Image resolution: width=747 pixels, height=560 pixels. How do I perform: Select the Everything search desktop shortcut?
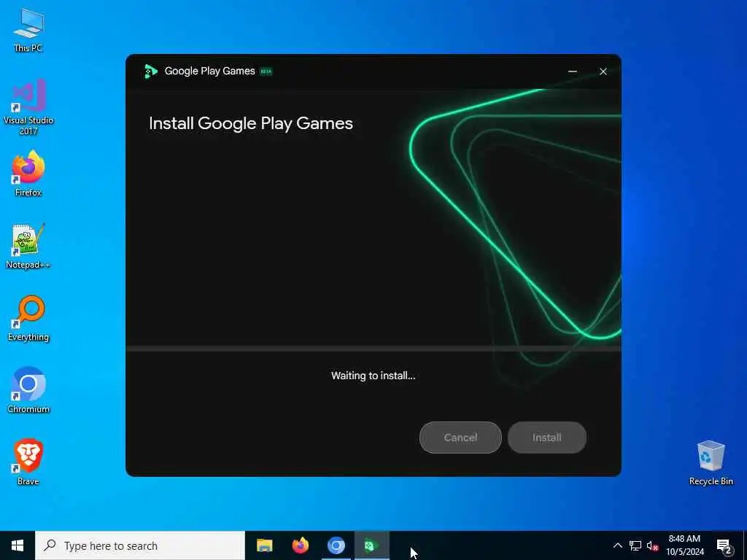pyautogui.click(x=28, y=318)
